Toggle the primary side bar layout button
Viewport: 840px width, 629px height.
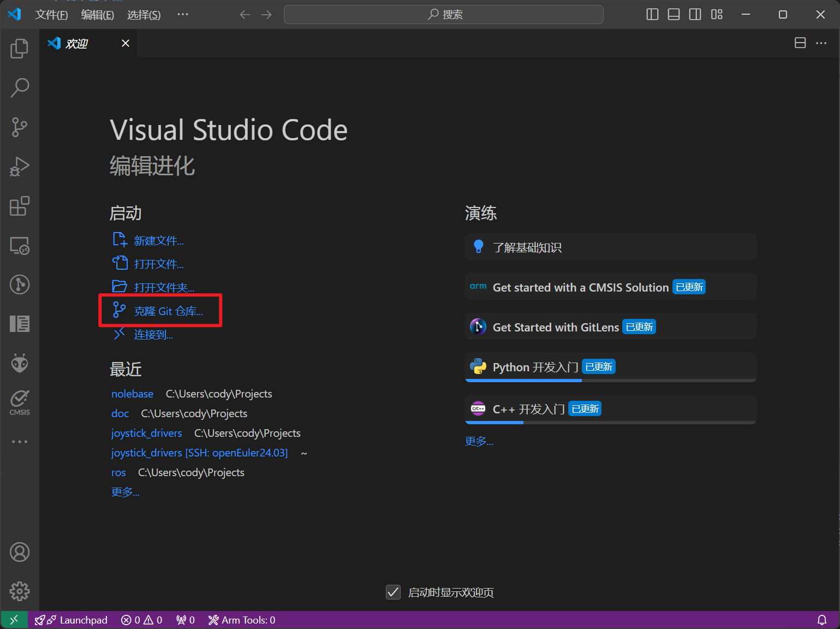[x=652, y=14]
